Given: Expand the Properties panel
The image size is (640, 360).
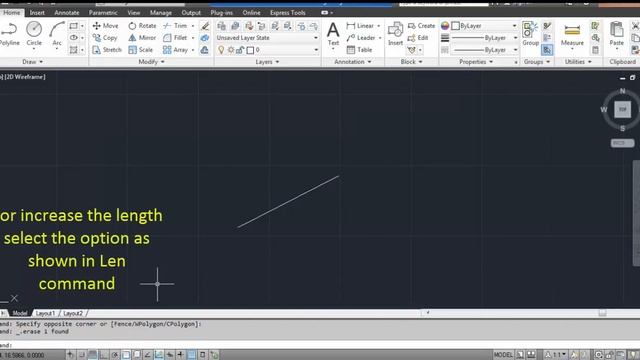Looking at the screenshot, I should pyautogui.click(x=476, y=62).
